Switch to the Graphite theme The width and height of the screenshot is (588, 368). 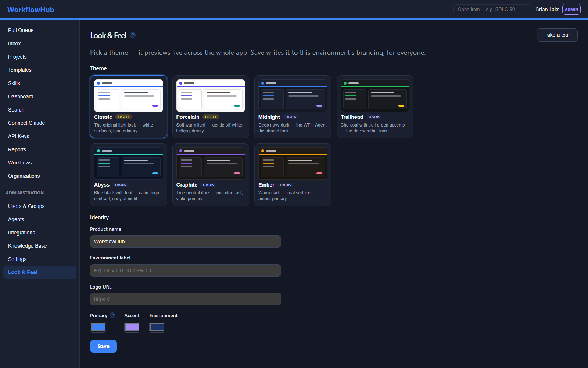[211, 174]
